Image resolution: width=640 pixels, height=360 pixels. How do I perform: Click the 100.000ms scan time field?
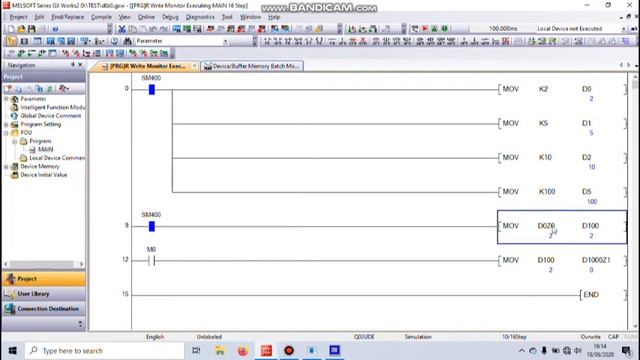click(x=503, y=29)
